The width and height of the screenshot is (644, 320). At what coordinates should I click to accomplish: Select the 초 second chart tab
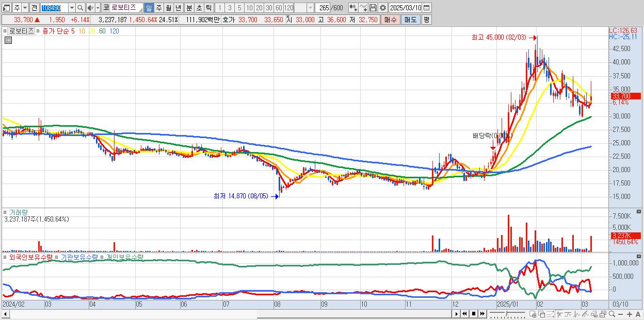point(199,8)
